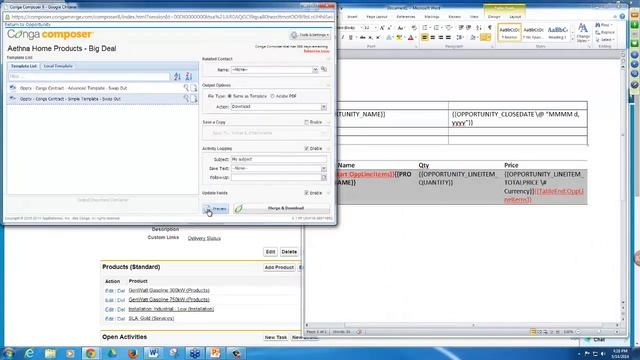This screenshot has width=640, height=360.
Task: Click Word's show paragraph marks icon
Action: [490, 27]
